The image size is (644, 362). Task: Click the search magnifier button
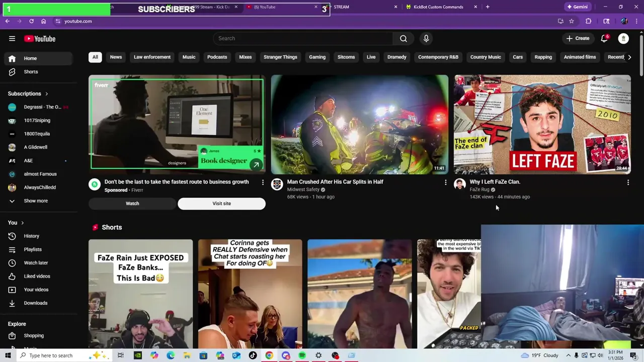tap(404, 38)
